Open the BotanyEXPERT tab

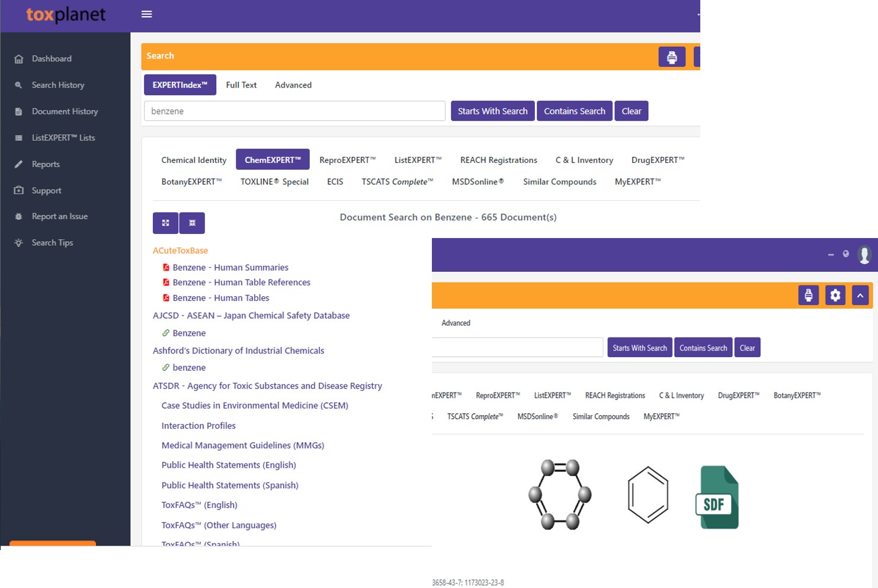coord(191,182)
